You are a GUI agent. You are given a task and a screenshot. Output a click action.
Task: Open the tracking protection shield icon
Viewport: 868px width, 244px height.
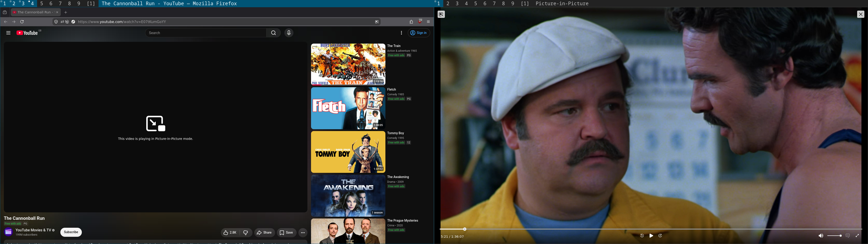(x=56, y=22)
